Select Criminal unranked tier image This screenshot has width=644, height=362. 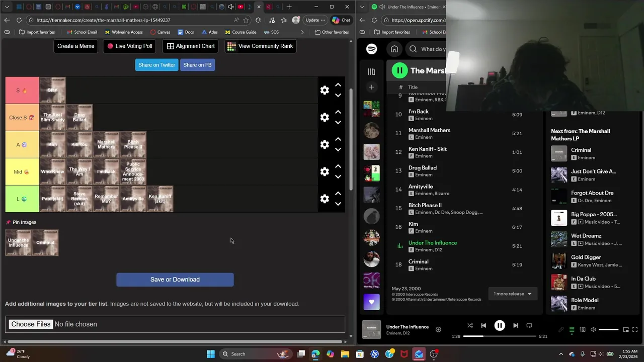pos(45,243)
